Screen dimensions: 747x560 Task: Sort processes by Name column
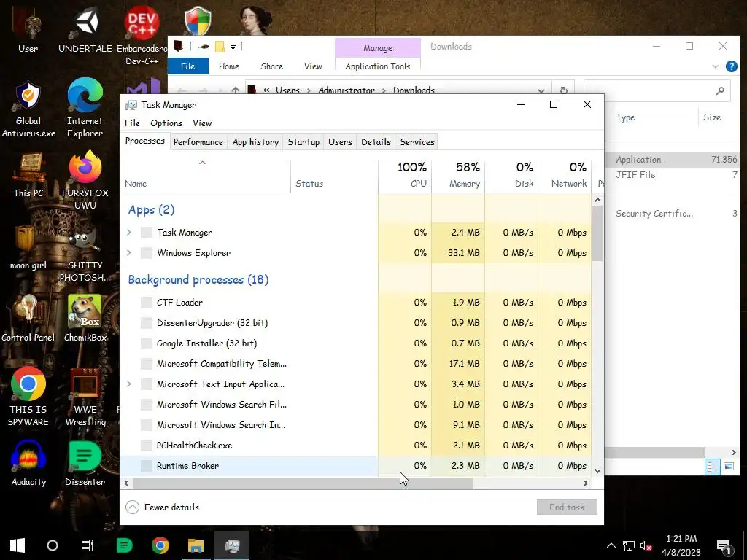click(205, 175)
